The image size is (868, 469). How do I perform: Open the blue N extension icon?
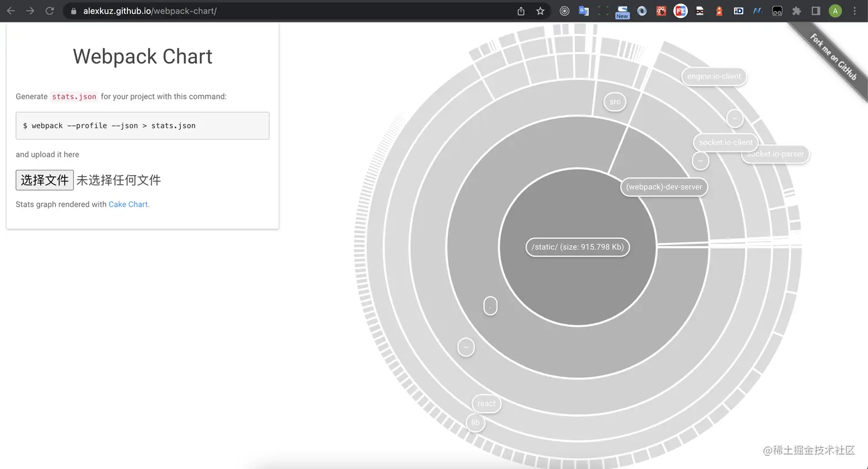pyautogui.click(x=758, y=11)
